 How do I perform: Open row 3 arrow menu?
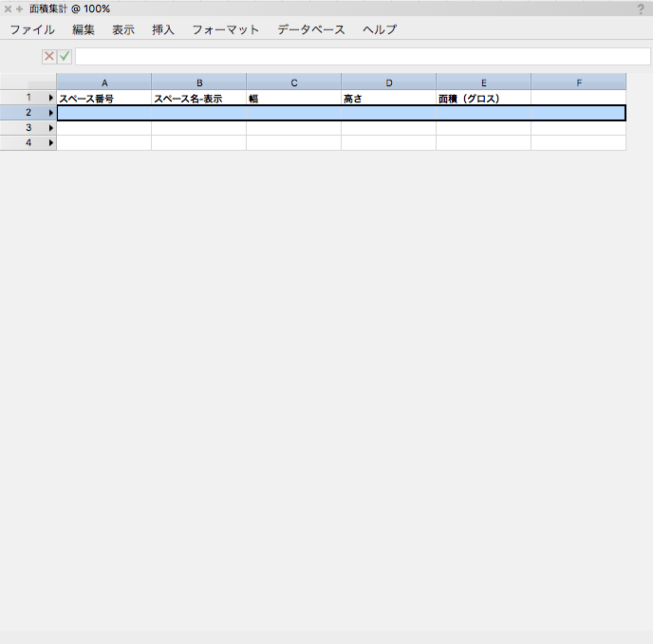coord(51,128)
